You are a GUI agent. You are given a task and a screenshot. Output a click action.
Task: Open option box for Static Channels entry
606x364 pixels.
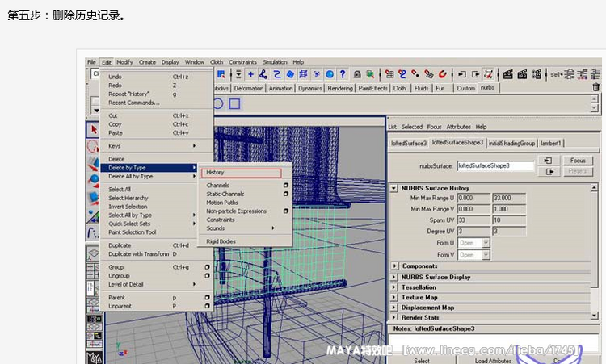pos(285,195)
